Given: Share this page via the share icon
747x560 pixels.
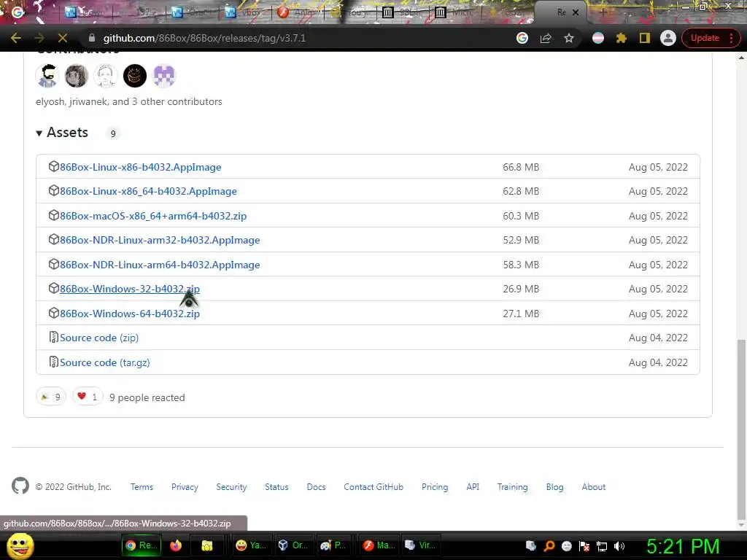Looking at the screenshot, I should (x=546, y=38).
